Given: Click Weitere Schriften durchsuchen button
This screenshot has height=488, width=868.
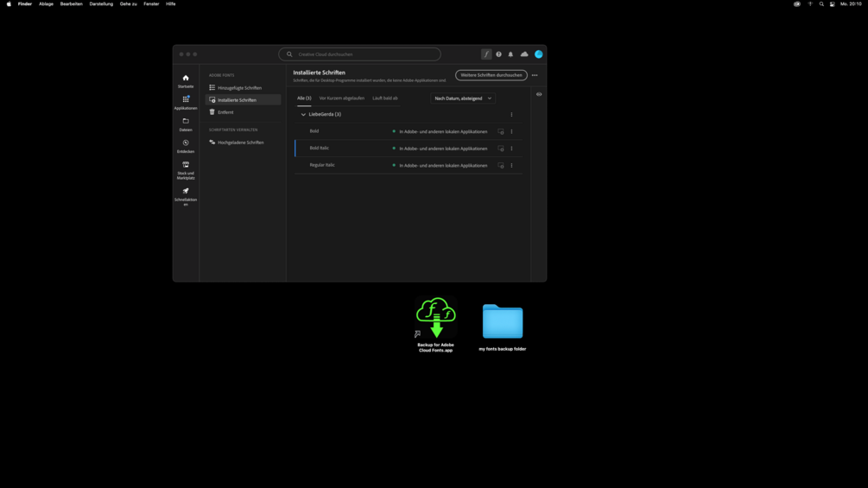Looking at the screenshot, I should click(x=491, y=75).
